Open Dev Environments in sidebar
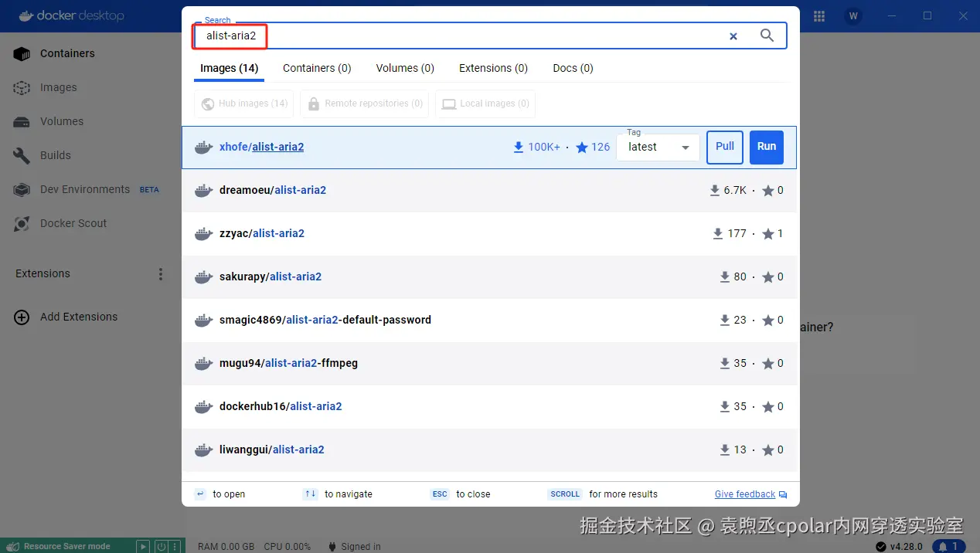Screen dimensions: 980x553 85,189
